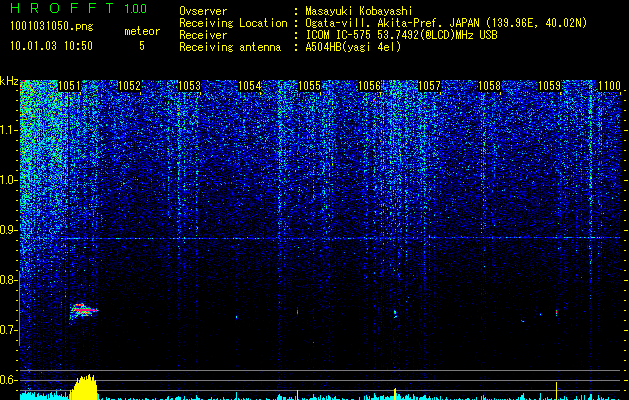Click the Ovserver field label
This screenshot has height=400, width=629.
coord(203,11)
